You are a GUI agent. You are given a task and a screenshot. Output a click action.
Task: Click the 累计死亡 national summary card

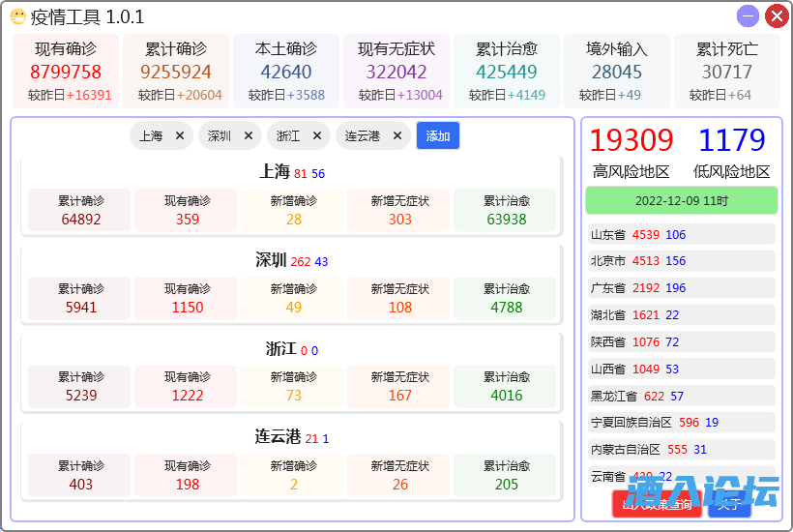tap(727, 71)
